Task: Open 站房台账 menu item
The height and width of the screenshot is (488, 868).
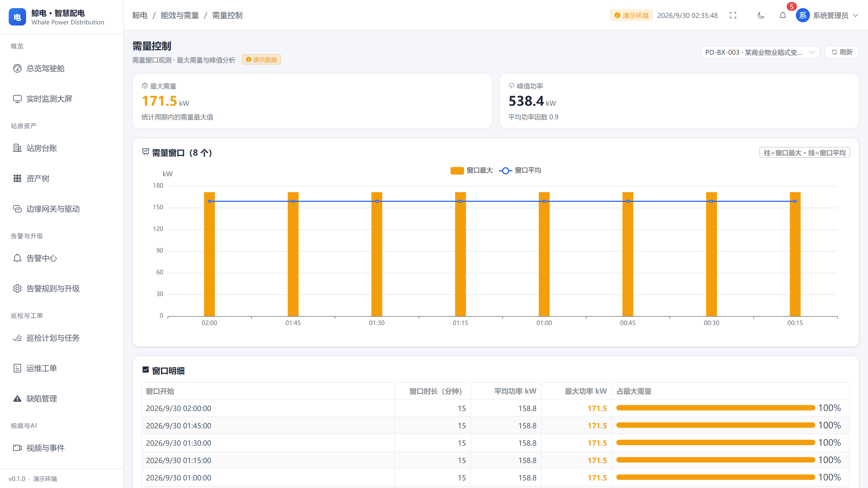Action: pyautogui.click(x=62, y=148)
